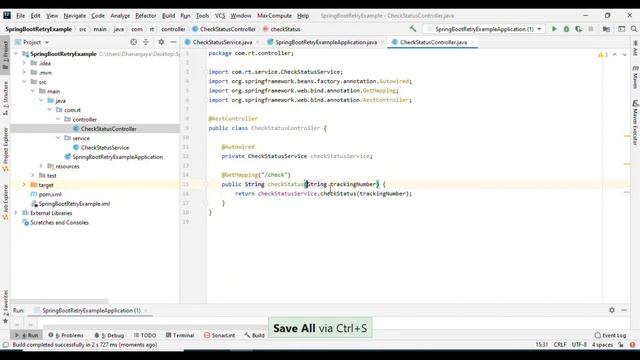Select pom.xml in the project tree
Viewport: 640px width, 360px height.
[x=50, y=194]
